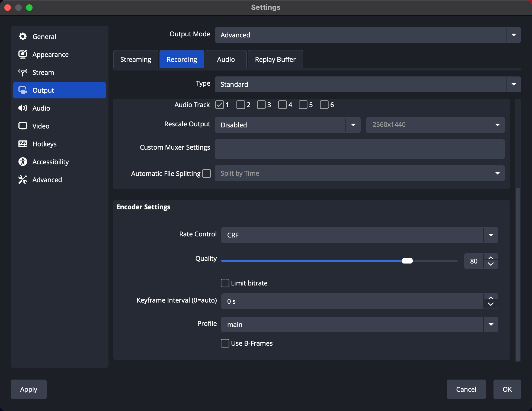Screen dimensions: 532x411
Task: Click the Custom Muxer Settings field
Action: pos(359,149)
